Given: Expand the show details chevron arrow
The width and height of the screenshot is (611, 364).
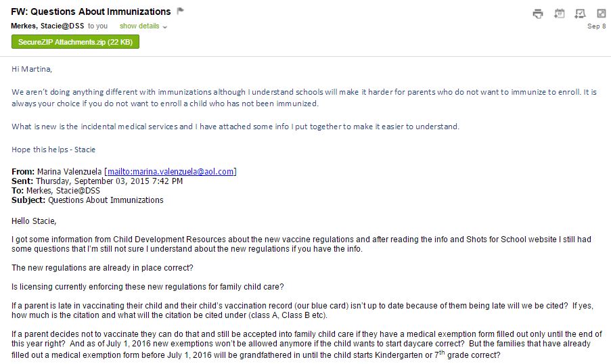Looking at the screenshot, I should 165,27.
